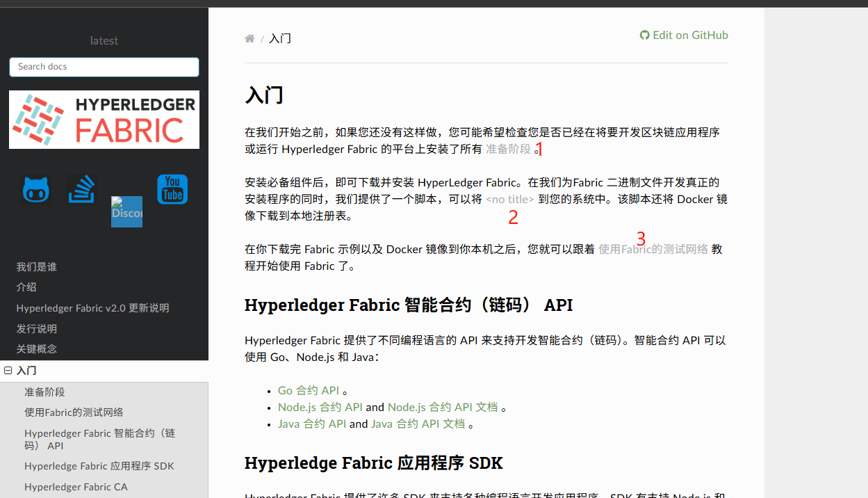The height and width of the screenshot is (498, 868).
Task: Open the Stack Overflow icon link
Action: click(x=81, y=189)
